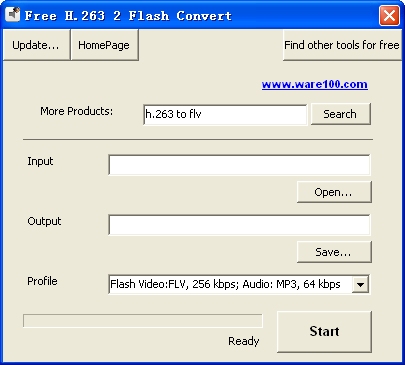Click the More Products: label
Image resolution: width=405 pixels, height=365 pixels.
point(77,111)
